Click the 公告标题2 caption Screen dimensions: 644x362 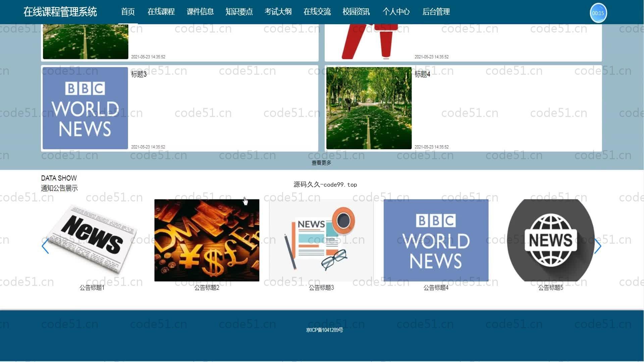(x=207, y=288)
